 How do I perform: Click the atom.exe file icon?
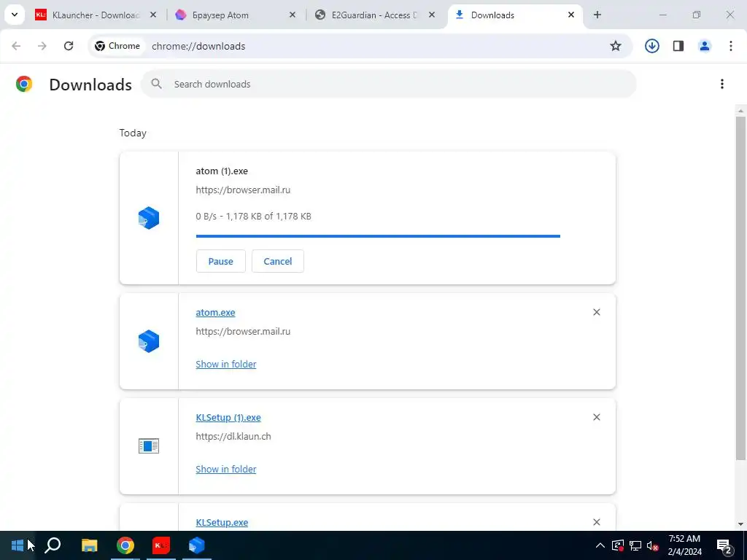(149, 341)
